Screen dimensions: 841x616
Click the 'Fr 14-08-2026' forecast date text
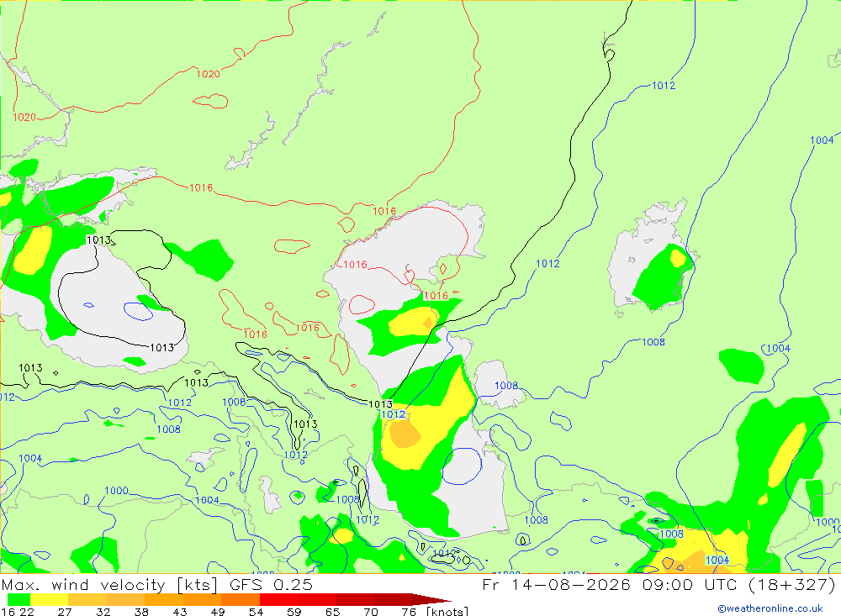[556, 584]
